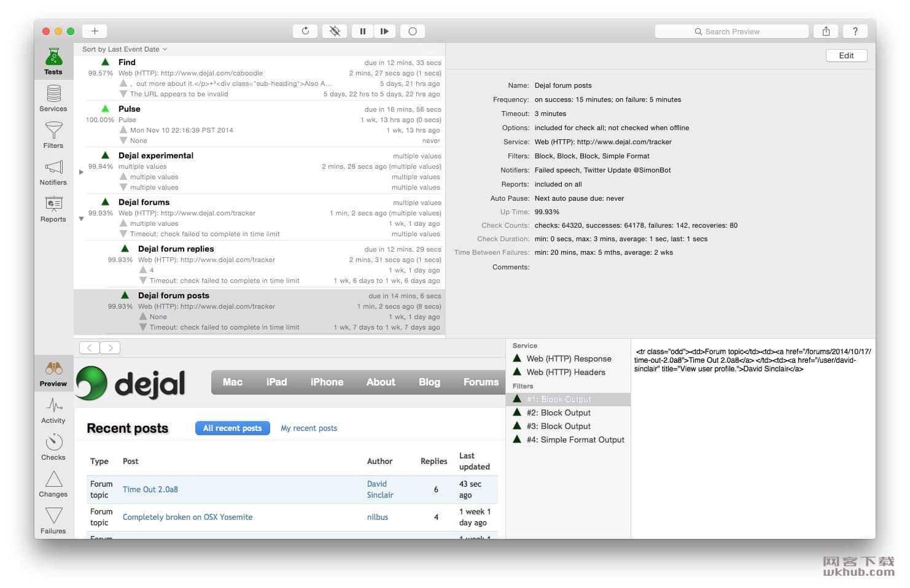Open the About tab on the Dejal site

(x=381, y=382)
